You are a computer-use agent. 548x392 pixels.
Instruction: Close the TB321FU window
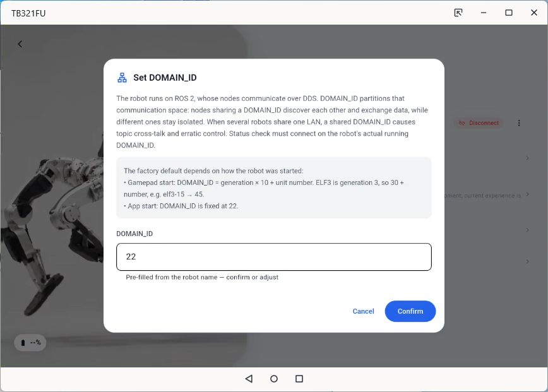[x=534, y=13]
